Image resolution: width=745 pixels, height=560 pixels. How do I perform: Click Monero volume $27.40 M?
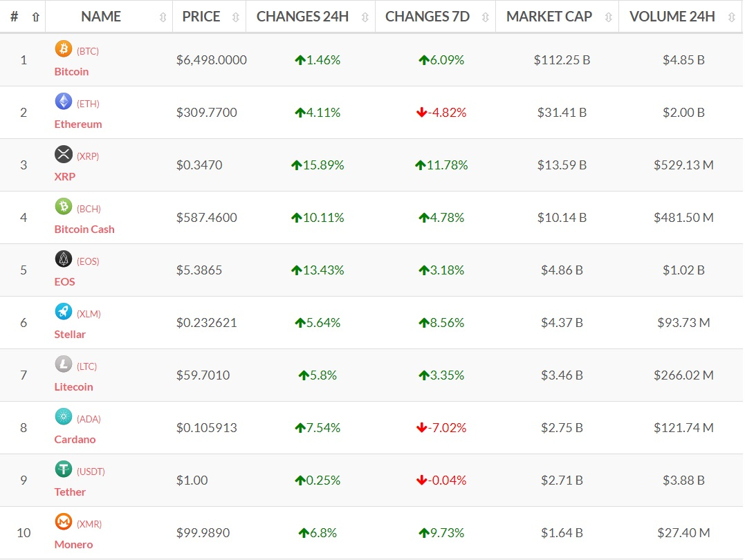pyautogui.click(x=683, y=533)
